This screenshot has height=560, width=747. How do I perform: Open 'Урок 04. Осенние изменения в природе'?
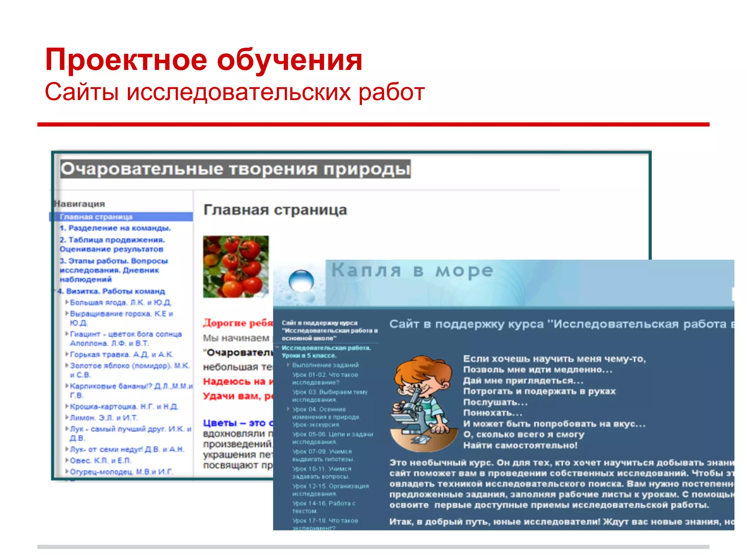[x=326, y=417]
